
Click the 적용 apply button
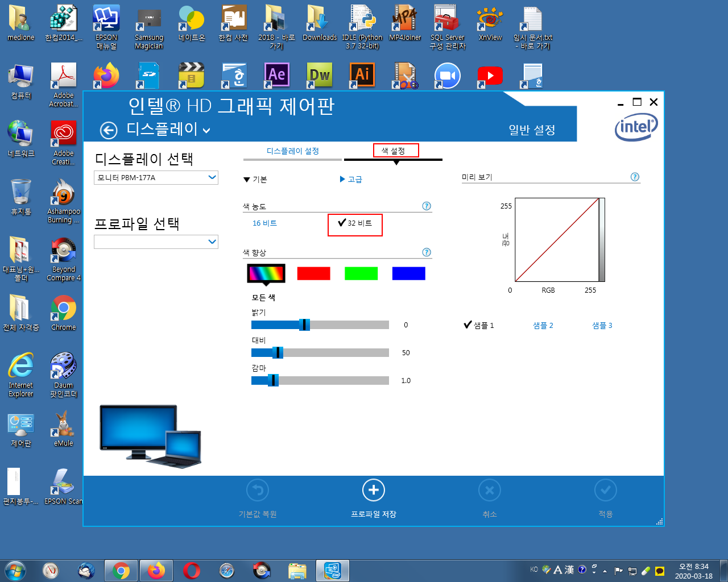coord(606,500)
